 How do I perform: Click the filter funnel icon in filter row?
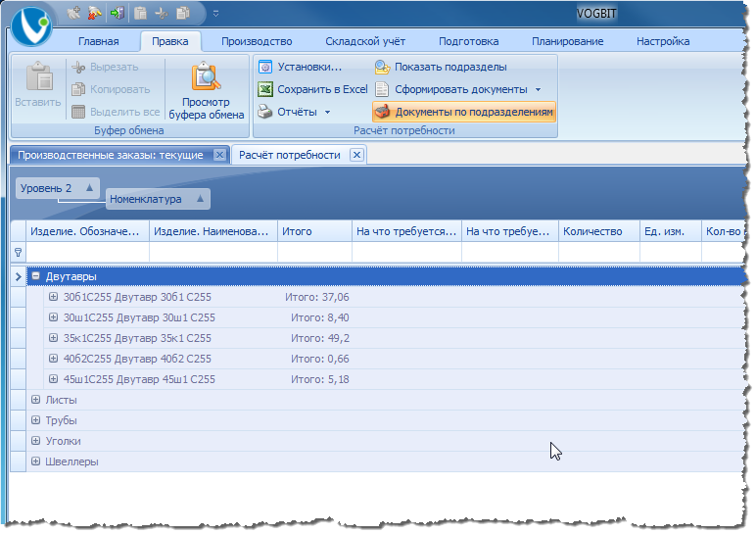point(18,253)
